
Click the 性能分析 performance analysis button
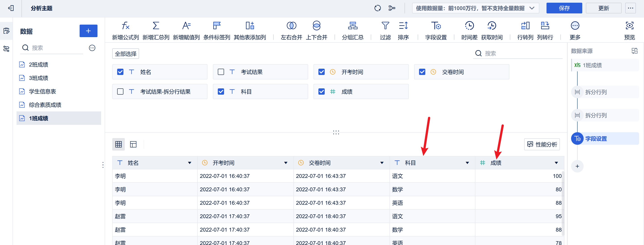pyautogui.click(x=542, y=144)
